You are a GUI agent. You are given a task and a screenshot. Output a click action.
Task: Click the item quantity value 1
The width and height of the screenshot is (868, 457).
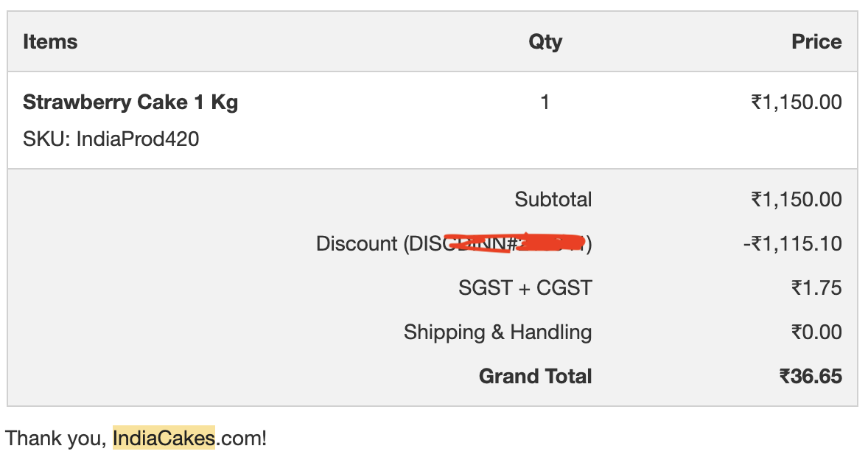pyautogui.click(x=545, y=102)
